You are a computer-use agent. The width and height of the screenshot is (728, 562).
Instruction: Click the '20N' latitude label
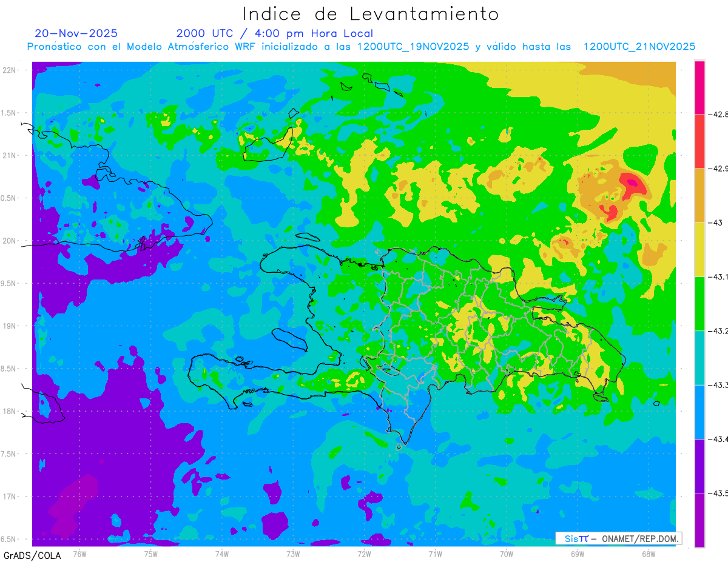click(10, 241)
